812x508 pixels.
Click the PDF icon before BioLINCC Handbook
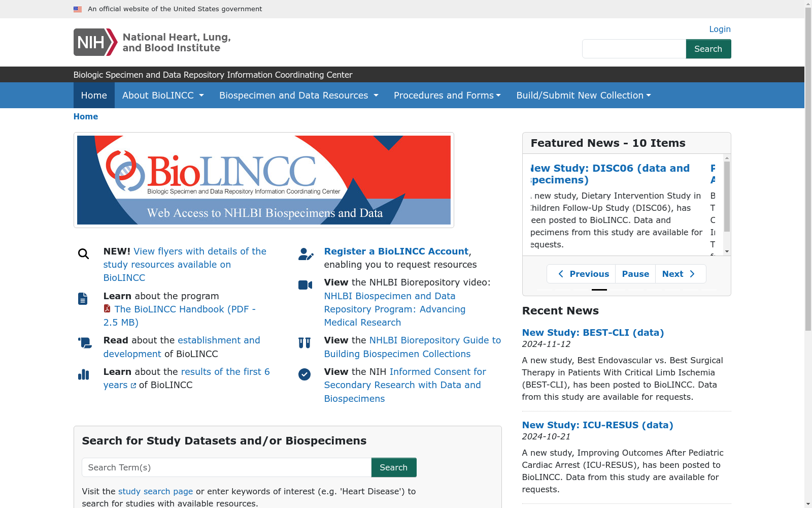[x=107, y=308]
